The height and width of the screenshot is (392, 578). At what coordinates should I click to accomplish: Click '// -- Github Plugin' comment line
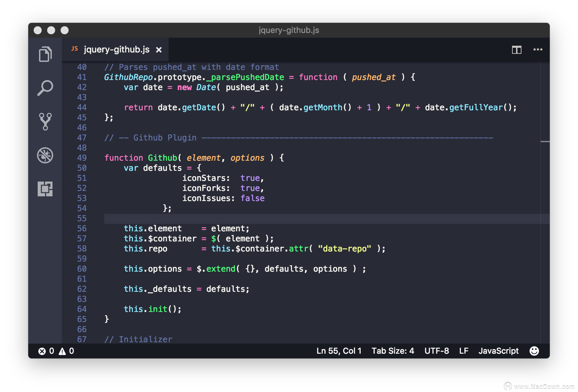[298, 138]
